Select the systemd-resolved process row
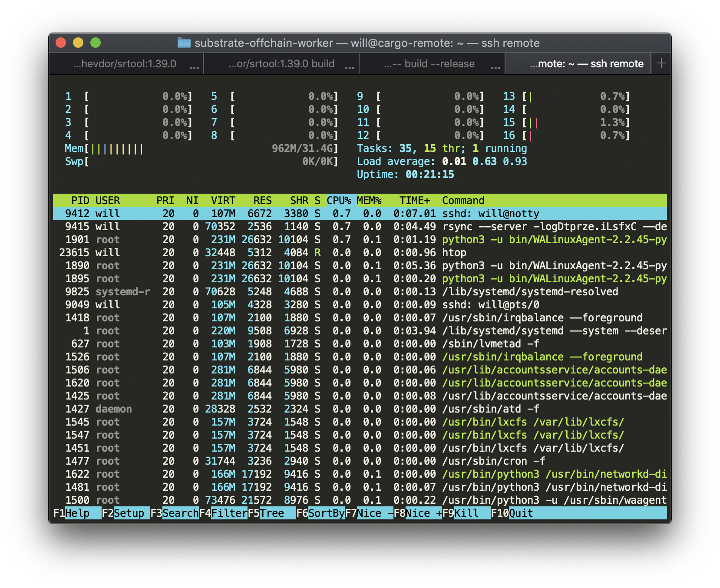This screenshot has width=720, height=588. (360, 291)
